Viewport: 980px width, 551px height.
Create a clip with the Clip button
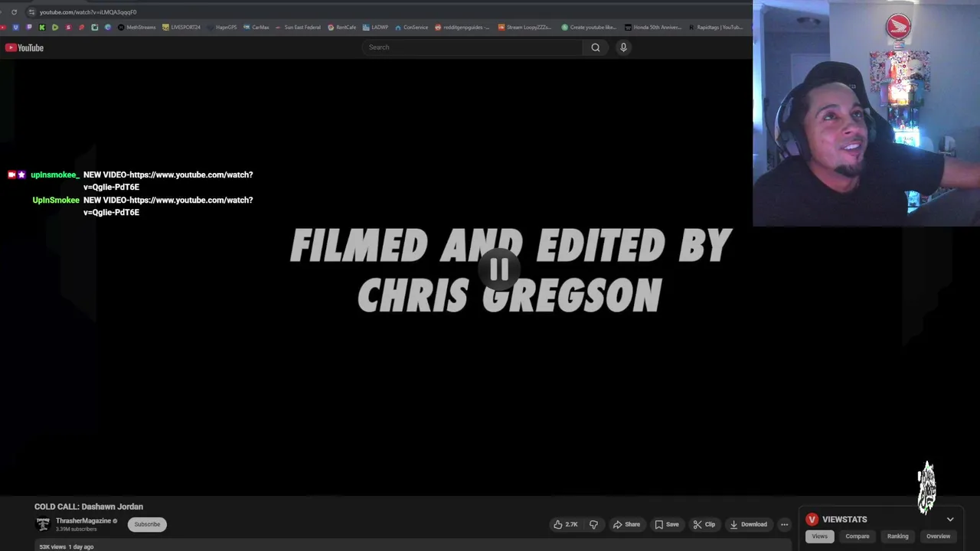point(704,524)
